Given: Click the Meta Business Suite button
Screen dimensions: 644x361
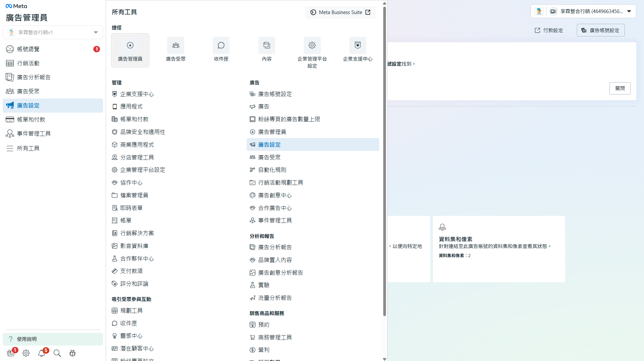Looking at the screenshot, I should coord(340,12).
